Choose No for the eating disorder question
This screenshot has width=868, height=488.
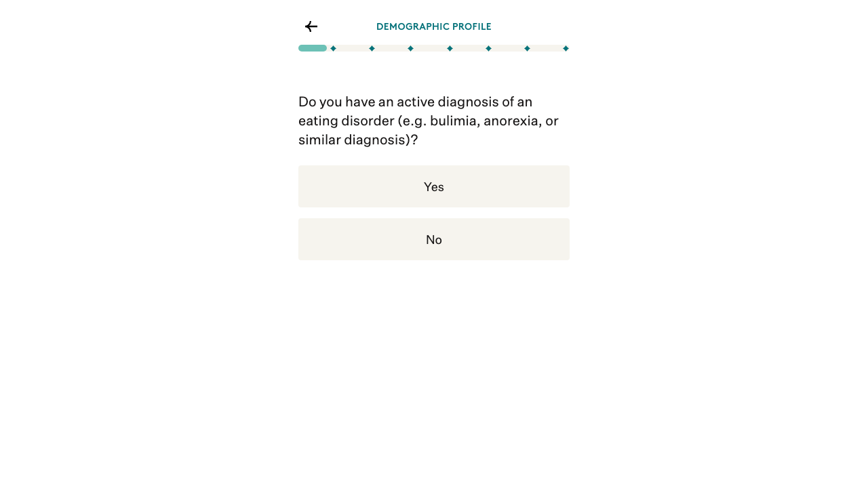(434, 239)
